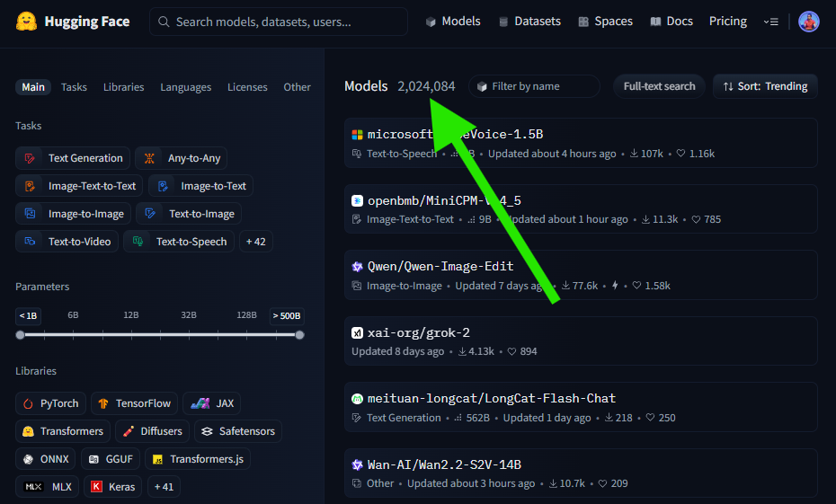Click the Any-to-Any task icon
Viewport: 836px width, 504px height.
tap(149, 158)
